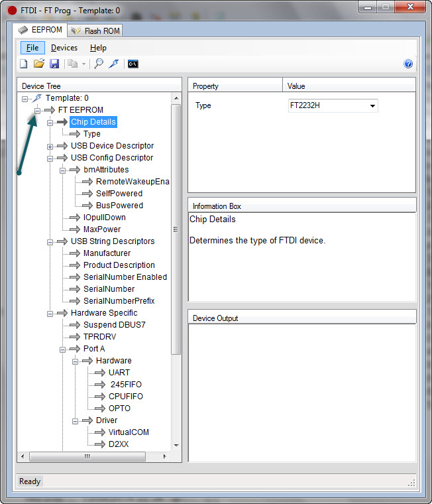Collapse the Driver node

pyautogui.click(x=75, y=421)
